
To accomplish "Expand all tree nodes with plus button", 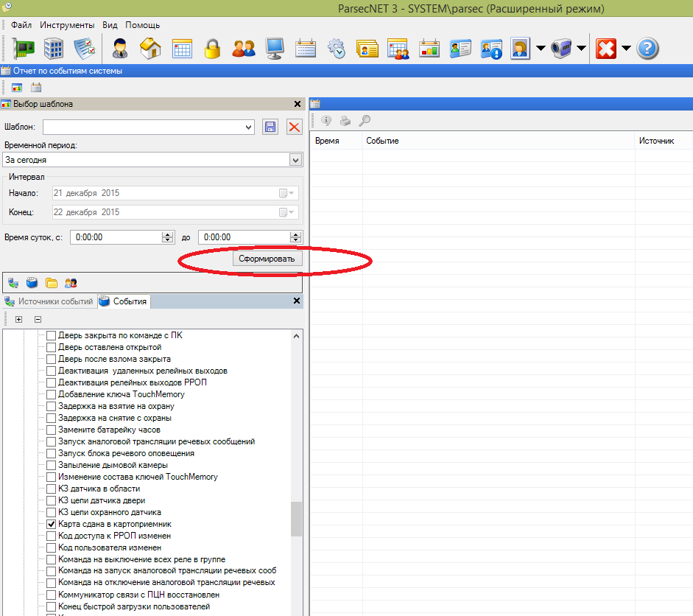I will coord(18,319).
